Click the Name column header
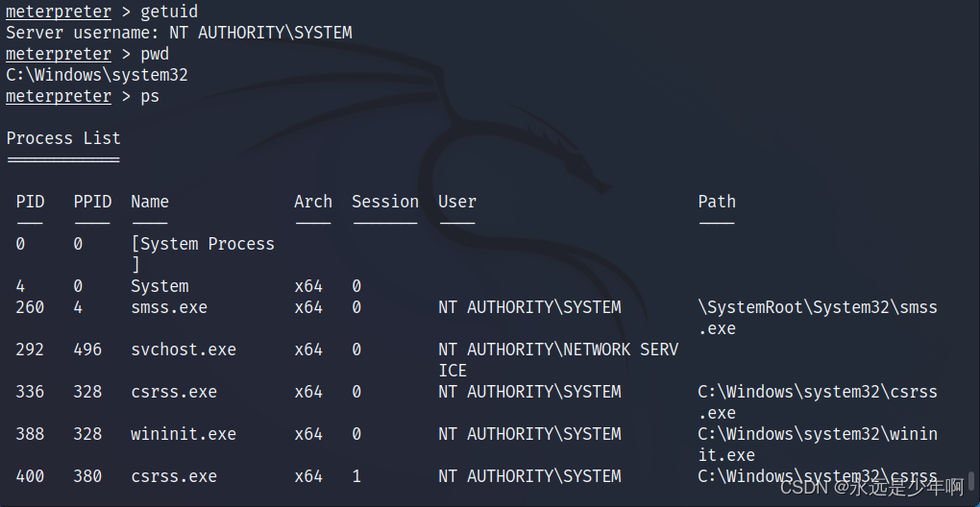Viewport: 980px width, 507px height. pos(150,202)
